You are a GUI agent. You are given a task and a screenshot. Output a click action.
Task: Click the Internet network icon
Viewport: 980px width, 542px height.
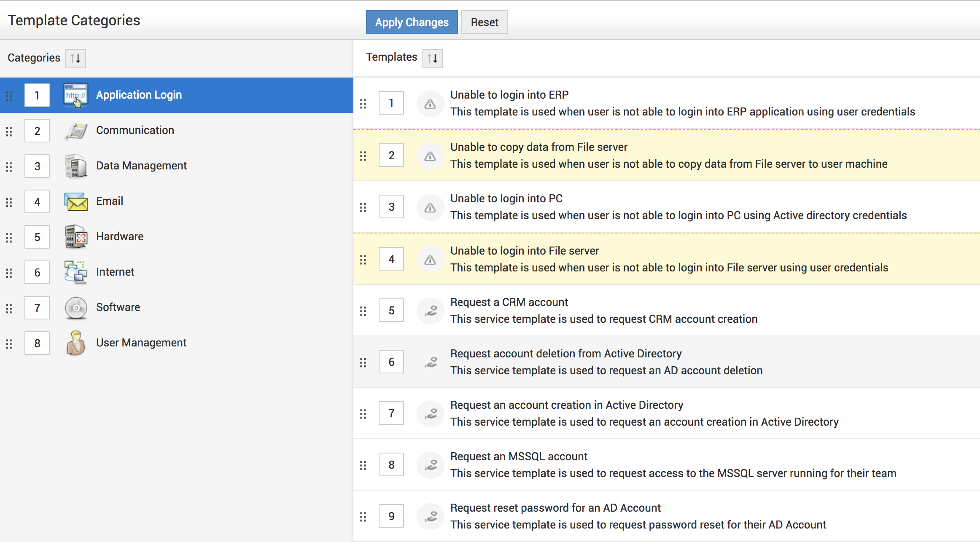click(x=76, y=272)
